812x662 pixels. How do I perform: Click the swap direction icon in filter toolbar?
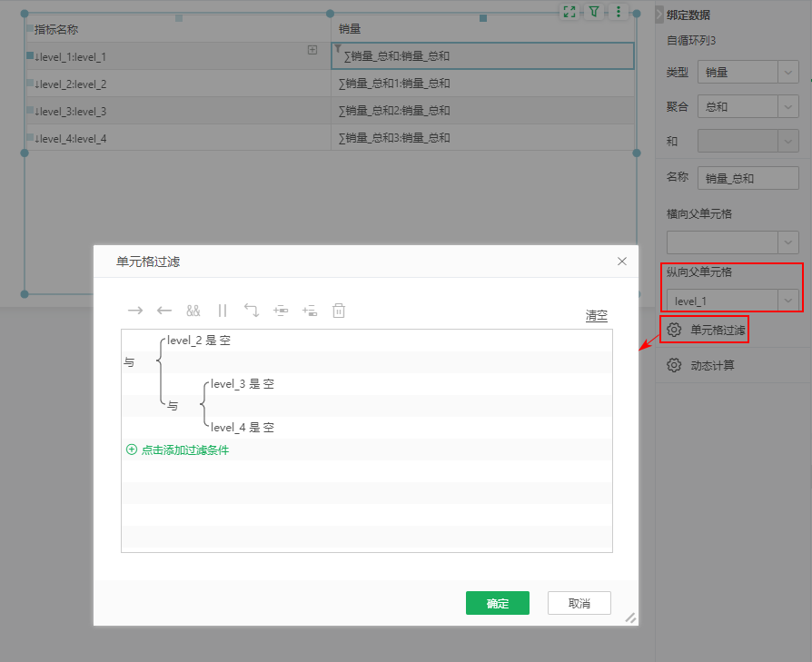point(252,311)
